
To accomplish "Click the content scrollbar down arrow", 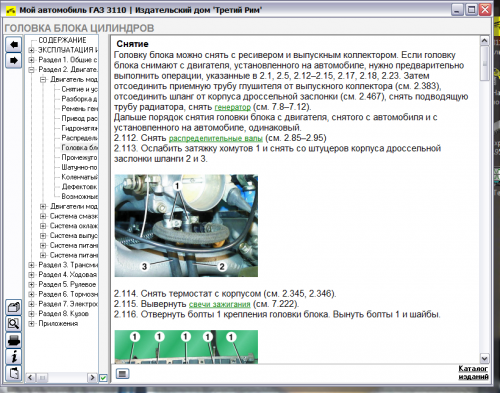I will click(484, 359).
